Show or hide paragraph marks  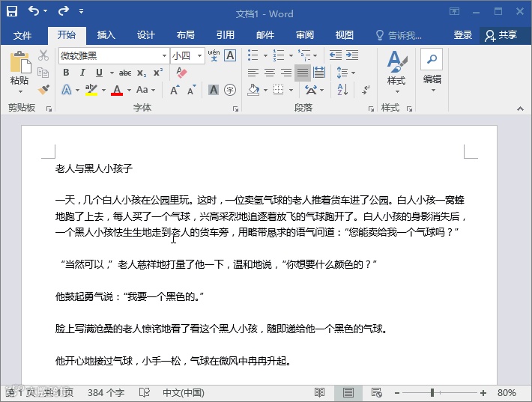pyautogui.click(x=366, y=90)
